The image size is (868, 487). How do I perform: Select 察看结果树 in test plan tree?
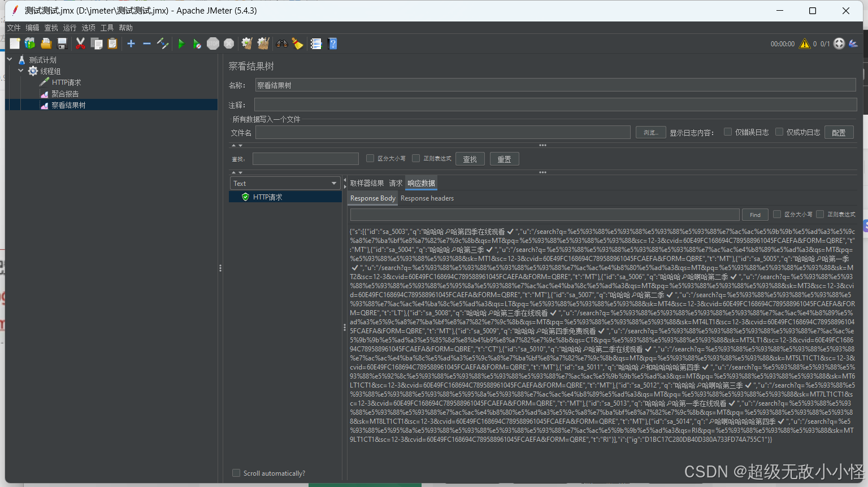68,105
